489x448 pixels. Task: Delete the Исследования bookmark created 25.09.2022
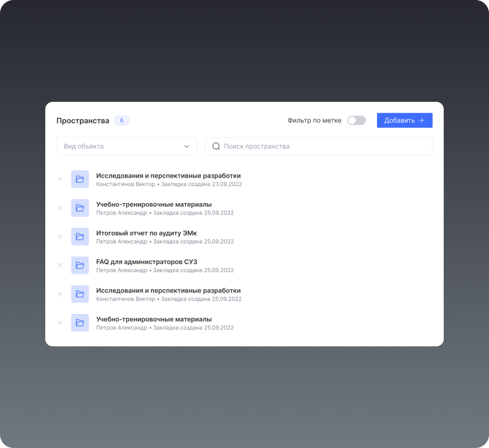pos(60,294)
